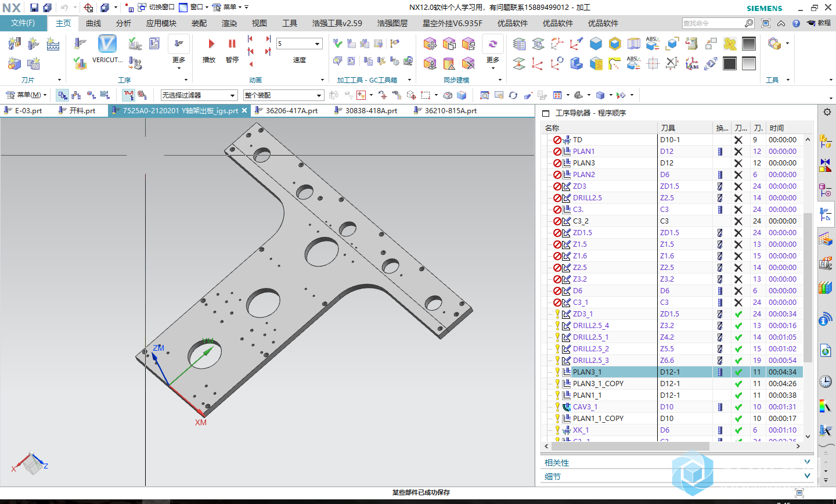Click the 教程 tutorial button
Viewport: 836px width, 504px height.
pos(820,23)
